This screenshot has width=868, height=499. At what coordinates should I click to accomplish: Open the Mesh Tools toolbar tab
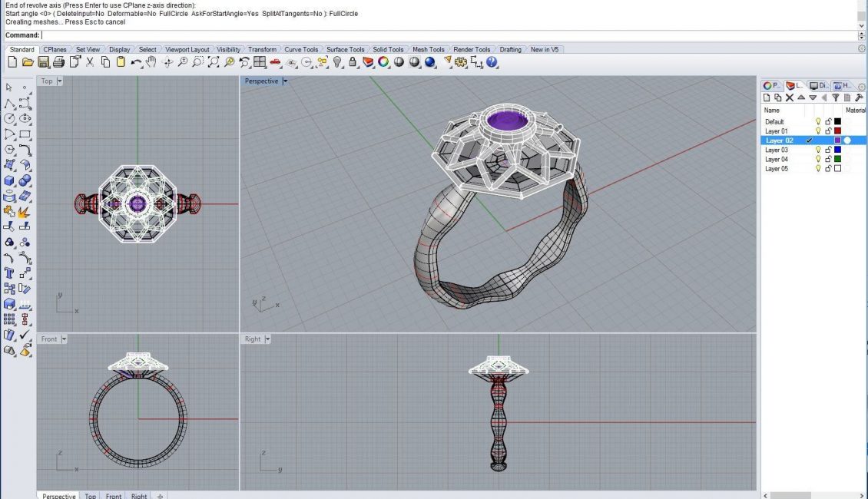click(x=428, y=50)
